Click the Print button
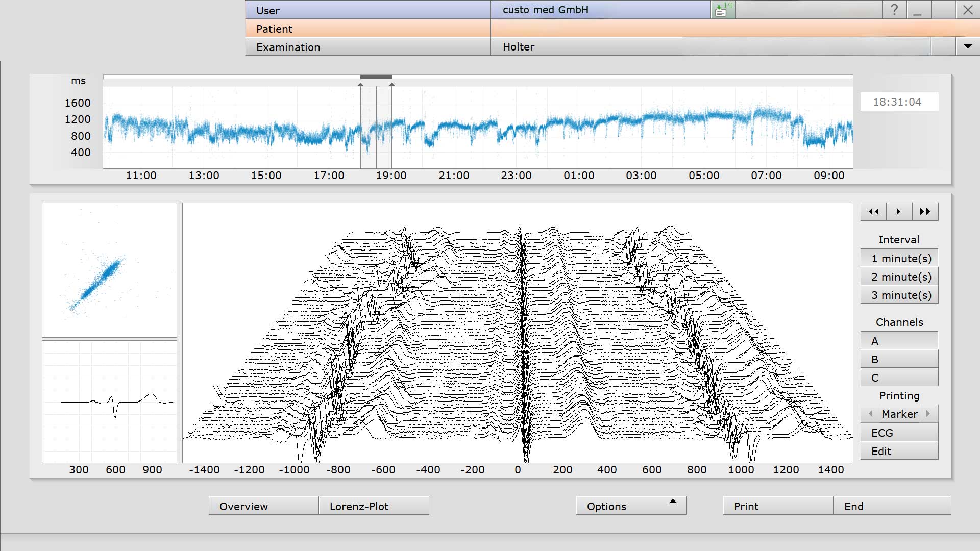Image resolution: width=980 pixels, height=551 pixels. click(x=778, y=506)
